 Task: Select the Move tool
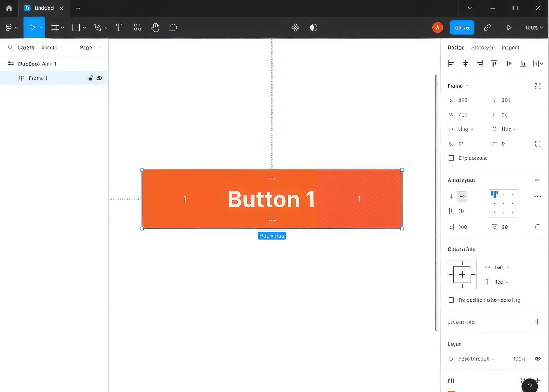click(33, 27)
